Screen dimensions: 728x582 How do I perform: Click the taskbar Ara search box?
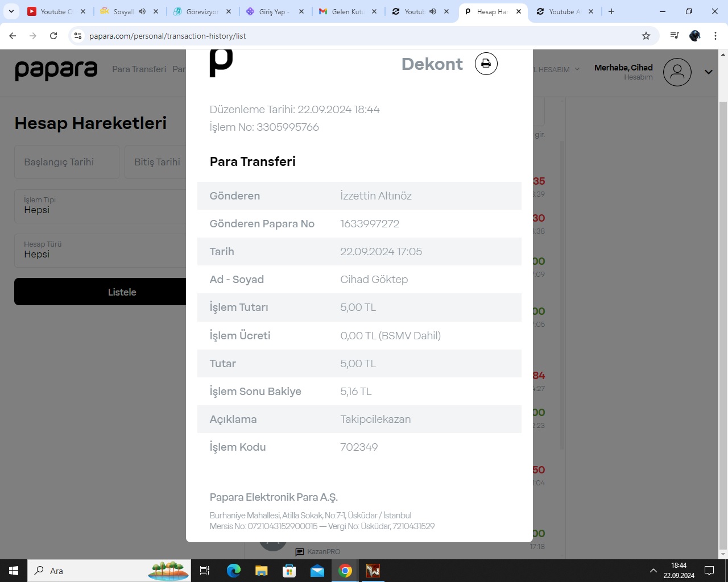click(x=109, y=571)
